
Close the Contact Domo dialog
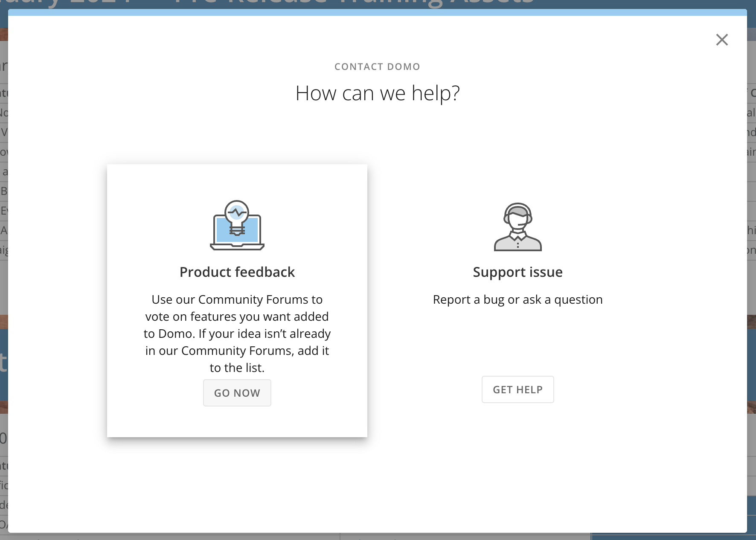721,40
